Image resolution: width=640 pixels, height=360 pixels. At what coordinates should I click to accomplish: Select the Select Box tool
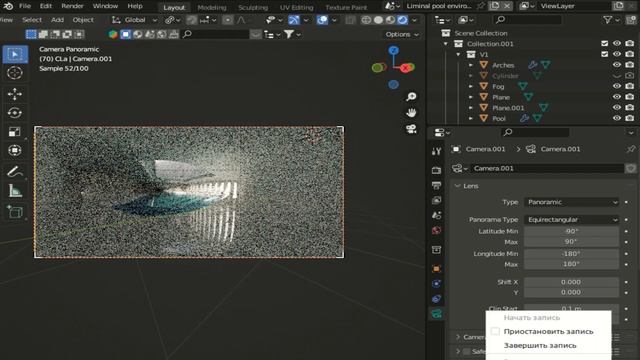point(15,54)
